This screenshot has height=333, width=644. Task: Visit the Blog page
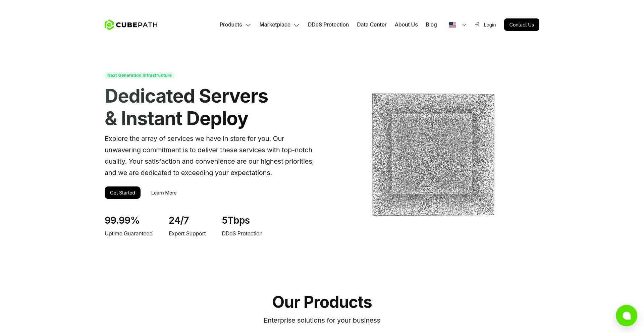click(x=431, y=25)
